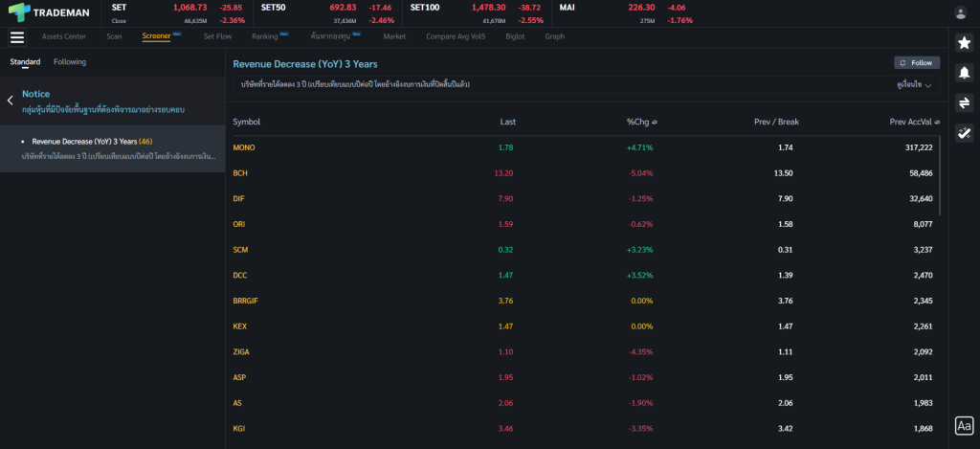The image size is (980, 449).
Task: Switch to the Following tab
Action: pyautogui.click(x=70, y=62)
